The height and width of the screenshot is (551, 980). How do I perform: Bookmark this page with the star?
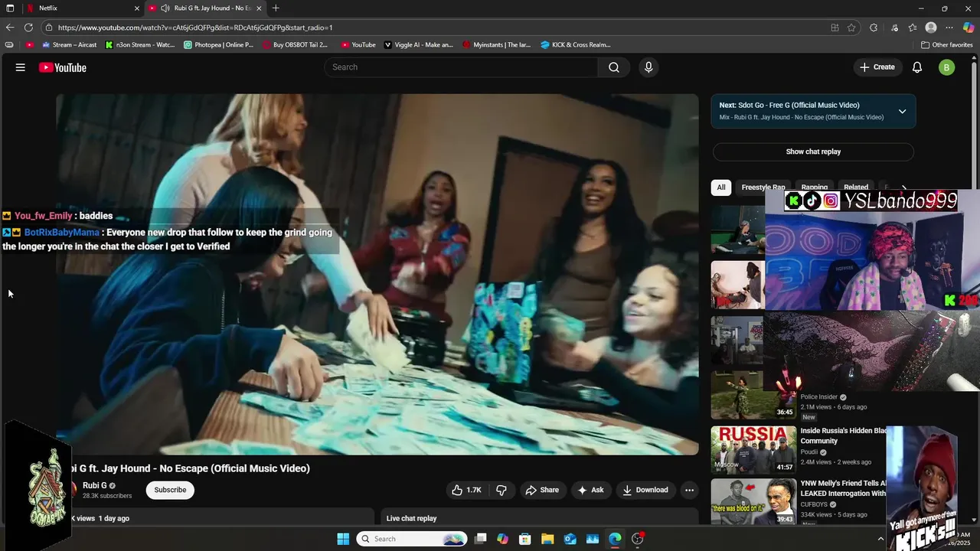point(851,28)
